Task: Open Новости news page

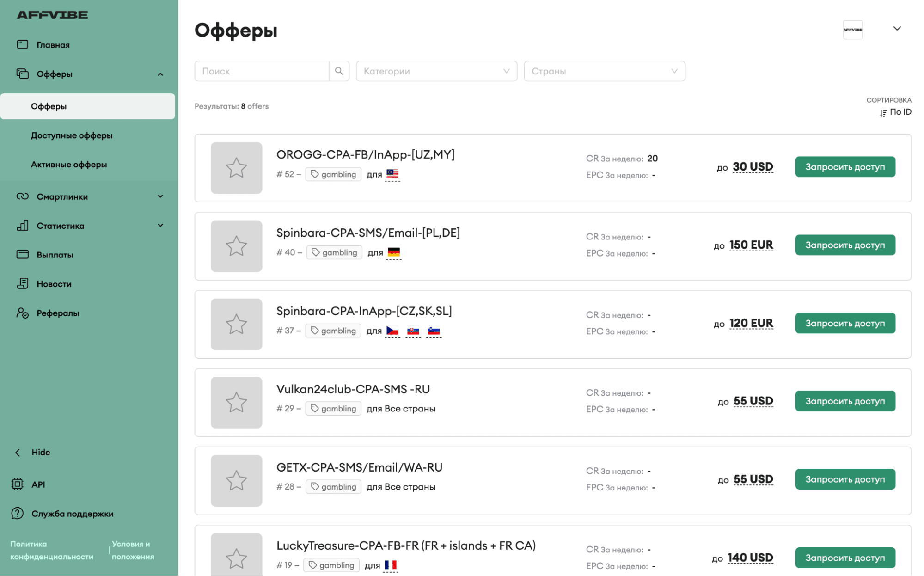Action: pos(54,284)
